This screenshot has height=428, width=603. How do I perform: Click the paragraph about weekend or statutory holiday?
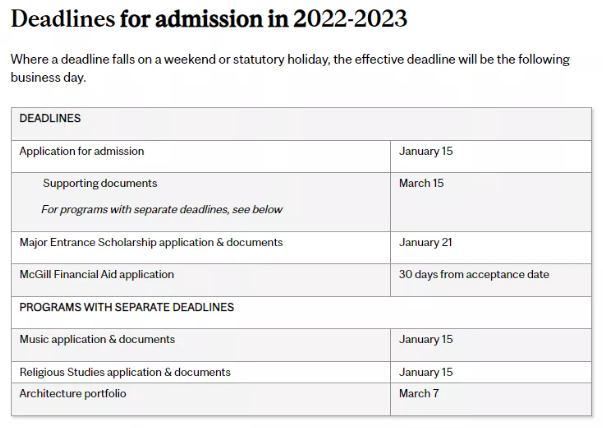pos(290,68)
